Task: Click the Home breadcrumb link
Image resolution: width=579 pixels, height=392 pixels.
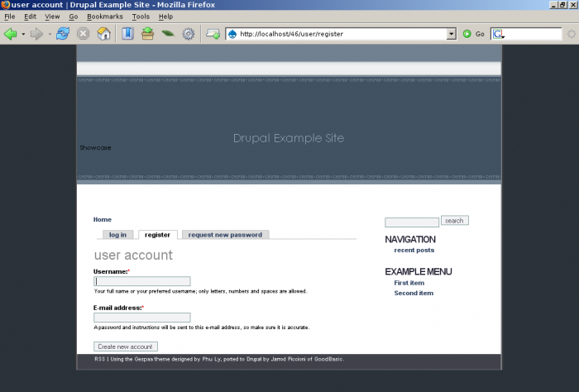Action: tap(103, 220)
